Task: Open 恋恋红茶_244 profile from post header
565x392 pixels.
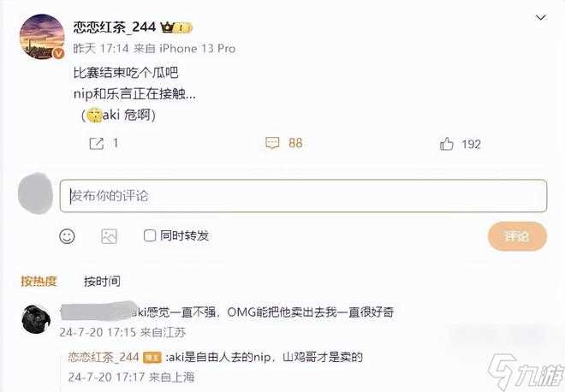Action: (x=115, y=27)
